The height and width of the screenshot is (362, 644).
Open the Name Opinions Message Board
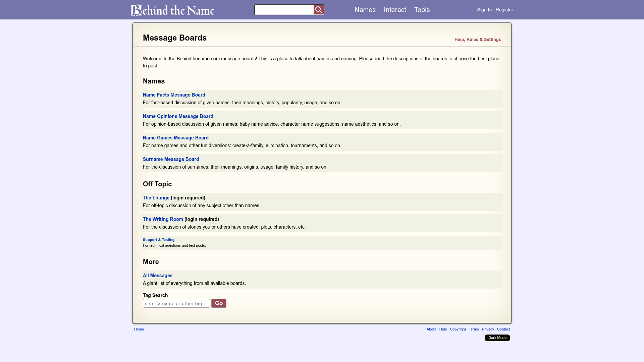pyautogui.click(x=178, y=116)
